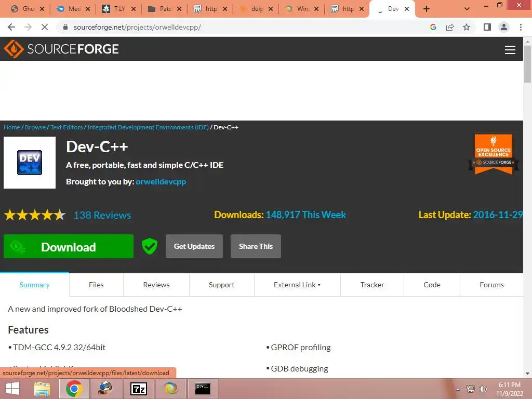Open Chrome's three-dot menu

click(521, 27)
